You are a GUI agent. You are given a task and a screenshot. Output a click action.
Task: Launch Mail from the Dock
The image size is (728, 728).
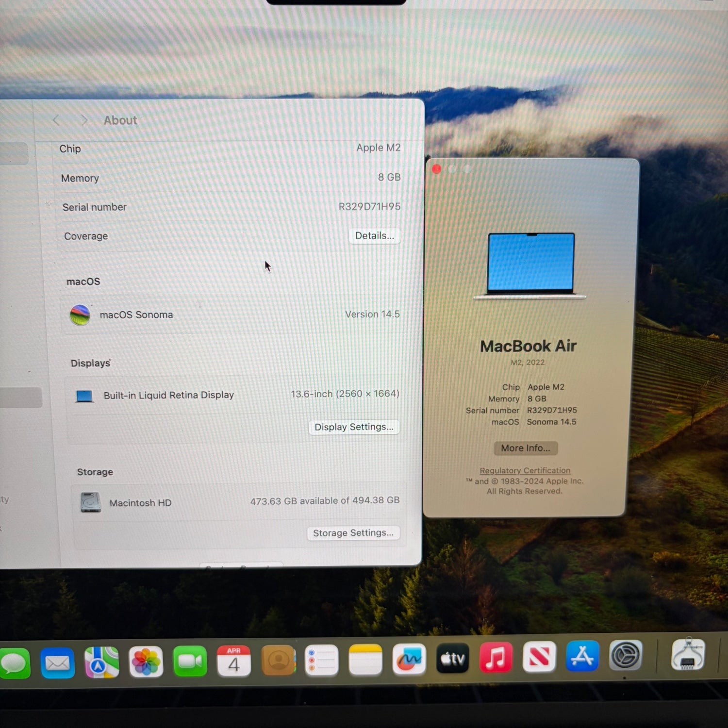[x=58, y=662]
